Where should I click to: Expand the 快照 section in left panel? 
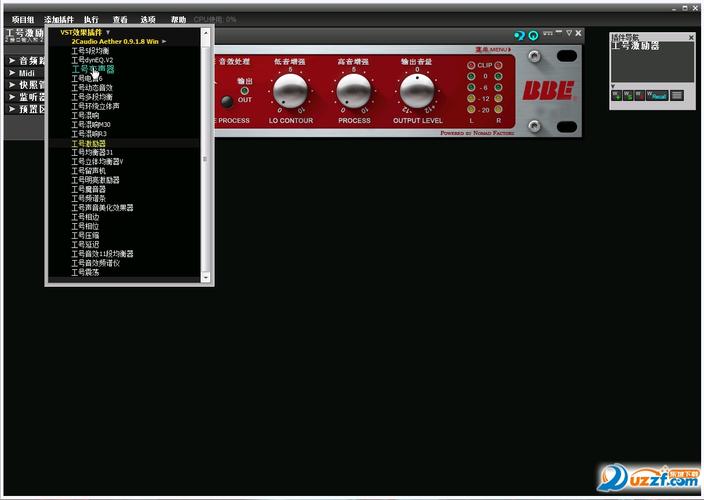tap(12, 85)
